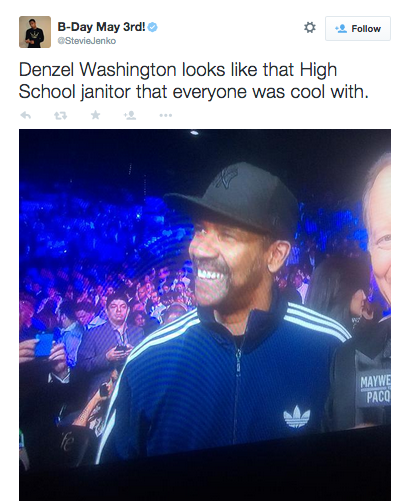Click the @StevieJenko handle
Viewport: 412px width, 501px height.
(87, 41)
